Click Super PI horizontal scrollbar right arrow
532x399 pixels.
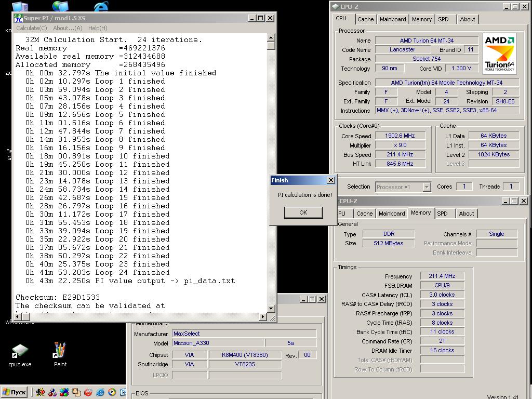point(262,316)
